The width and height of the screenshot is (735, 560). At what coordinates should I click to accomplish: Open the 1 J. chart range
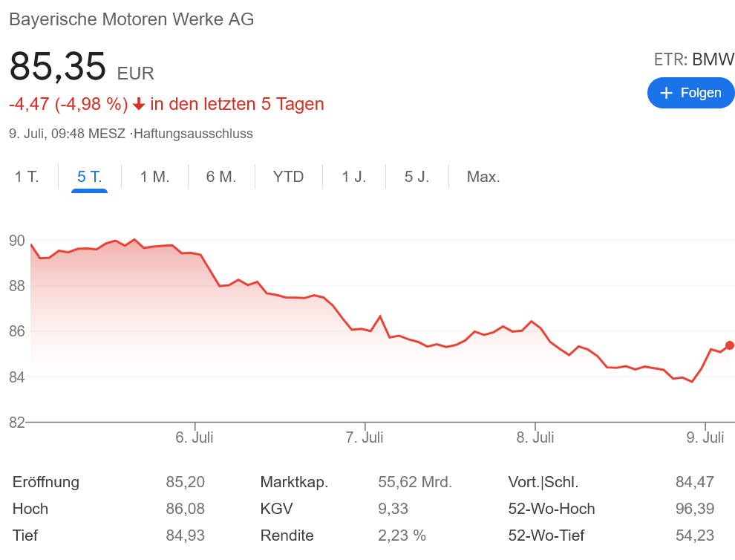click(x=353, y=177)
